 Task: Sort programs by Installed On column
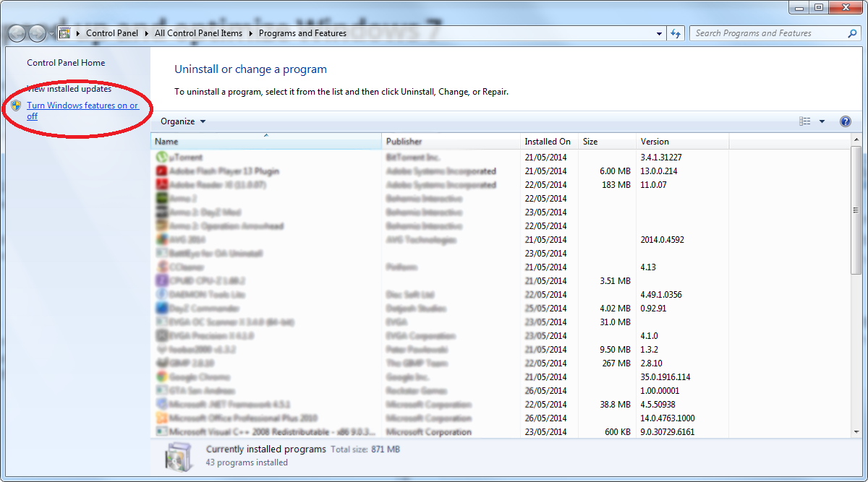550,142
